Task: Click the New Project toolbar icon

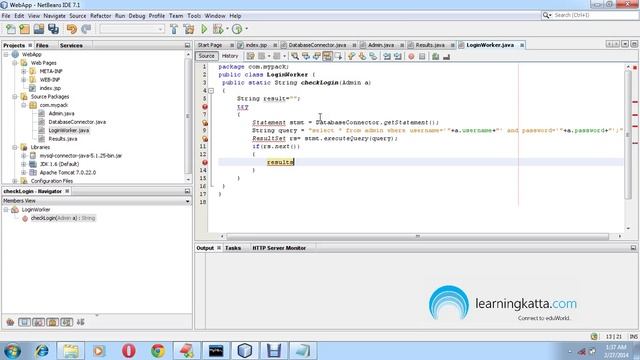Action: click(x=25, y=29)
